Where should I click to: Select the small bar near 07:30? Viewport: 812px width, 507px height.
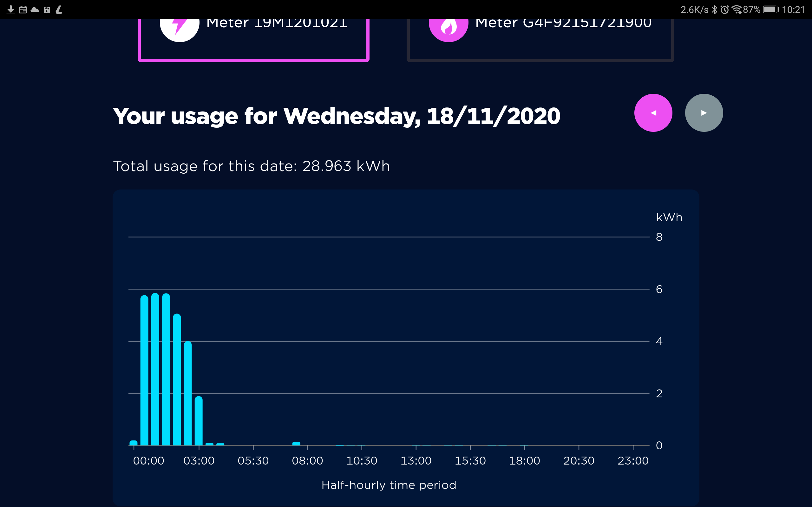coord(296,443)
